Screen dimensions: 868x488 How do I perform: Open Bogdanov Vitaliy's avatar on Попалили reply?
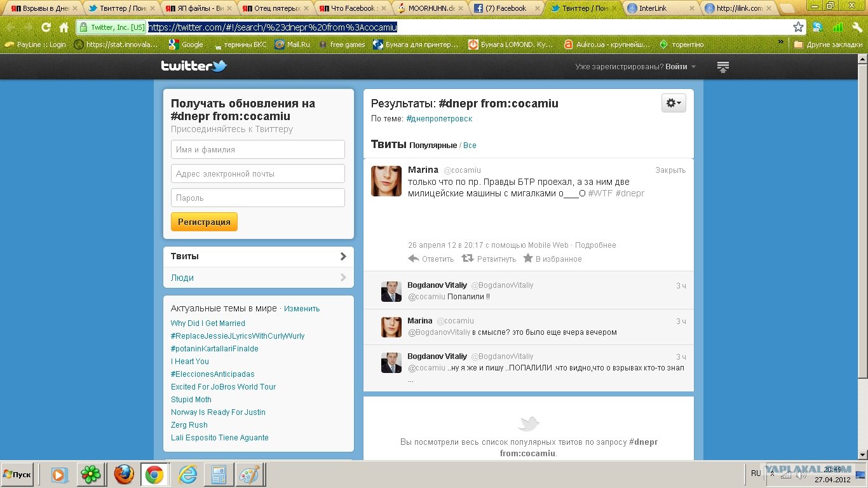391,292
